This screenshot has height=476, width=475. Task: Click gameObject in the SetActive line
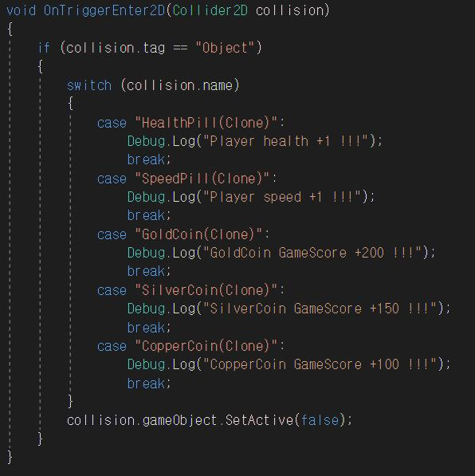[x=179, y=421]
